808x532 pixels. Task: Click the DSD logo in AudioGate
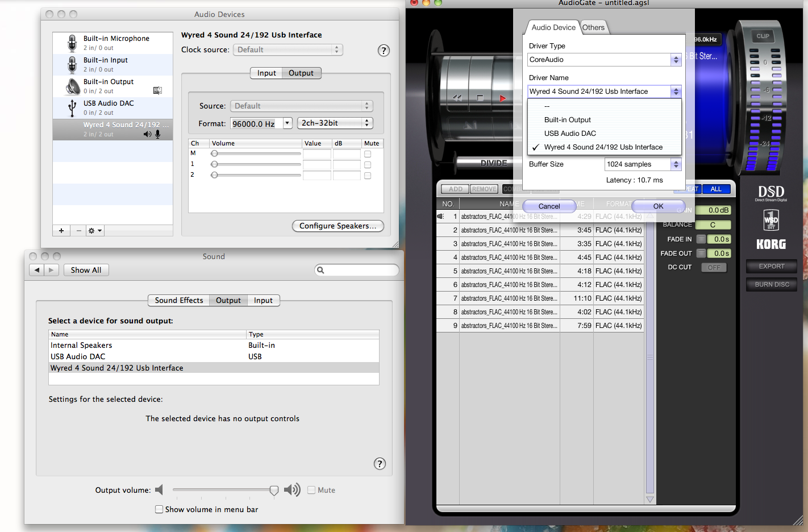pyautogui.click(x=771, y=193)
